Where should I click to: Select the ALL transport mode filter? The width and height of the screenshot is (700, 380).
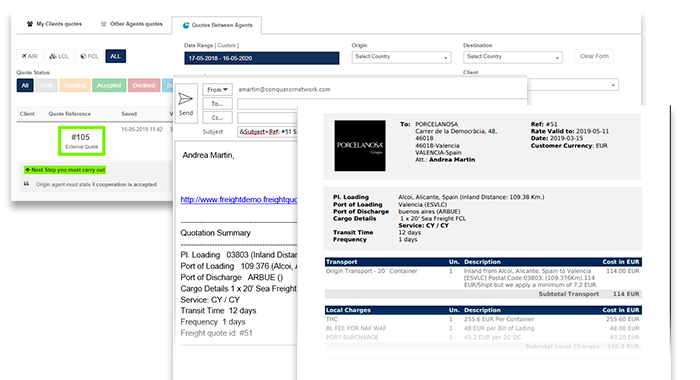click(116, 56)
